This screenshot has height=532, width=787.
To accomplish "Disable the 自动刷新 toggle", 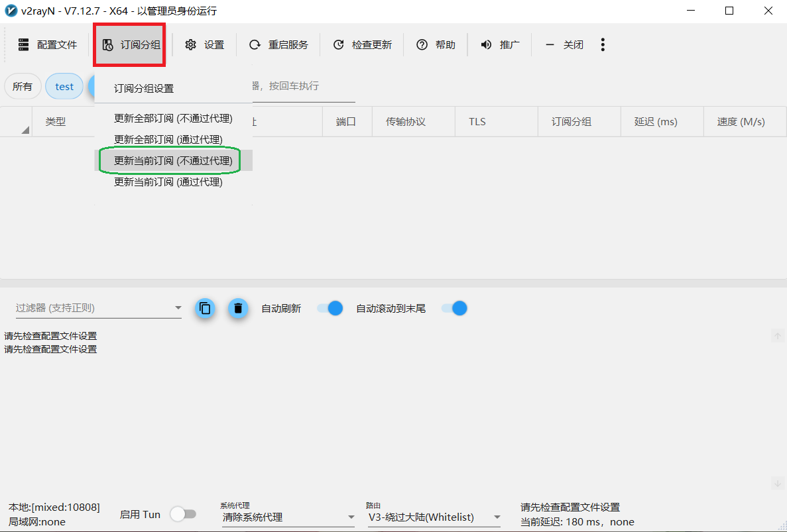I will (x=330, y=308).
